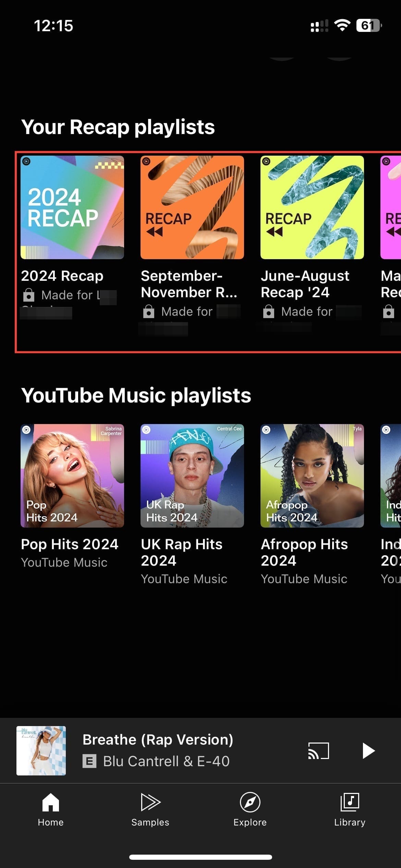
Task: Tap Blu Cantrell album art in mini player
Action: pos(41,751)
